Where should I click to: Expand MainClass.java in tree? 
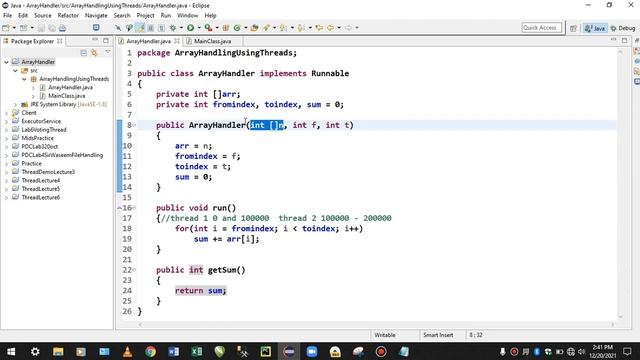click(x=33, y=96)
